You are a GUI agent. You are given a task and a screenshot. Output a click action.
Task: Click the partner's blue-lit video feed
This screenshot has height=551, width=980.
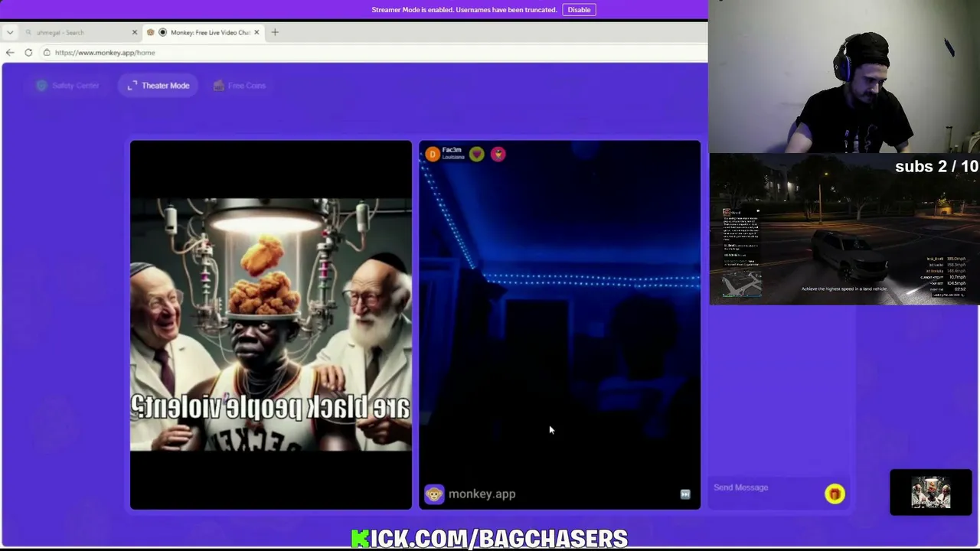(560, 324)
